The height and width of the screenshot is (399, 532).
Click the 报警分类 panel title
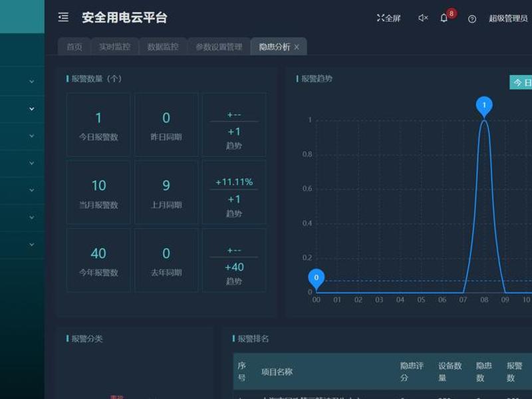coord(87,338)
